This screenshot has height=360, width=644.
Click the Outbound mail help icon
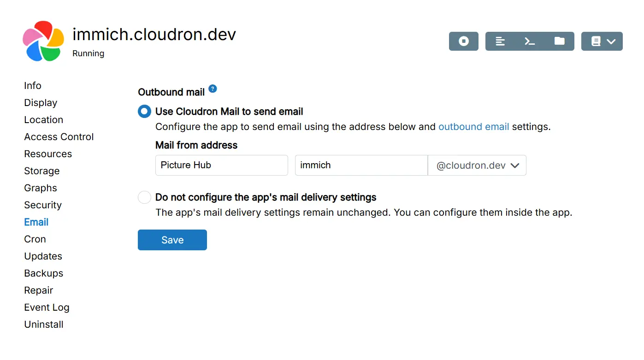[213, 89]
